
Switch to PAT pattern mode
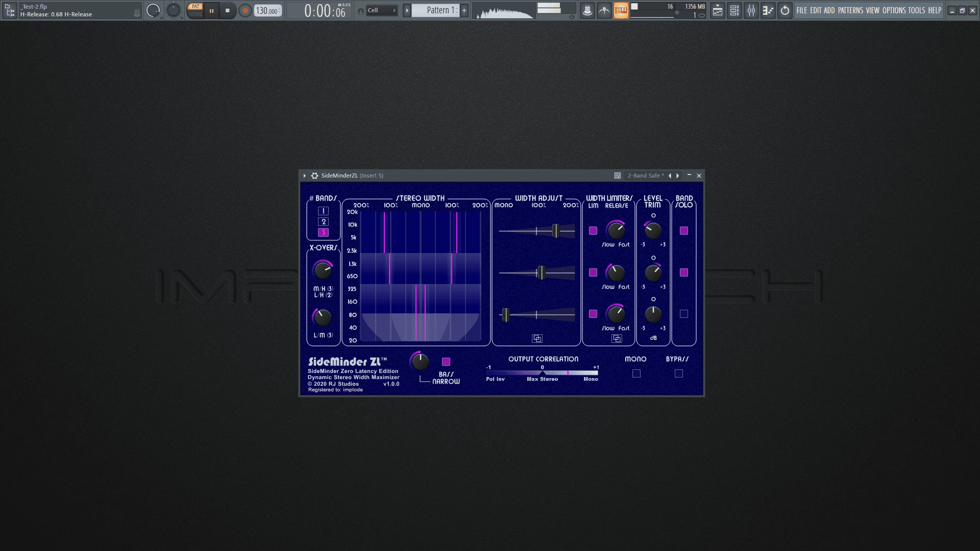195,7
